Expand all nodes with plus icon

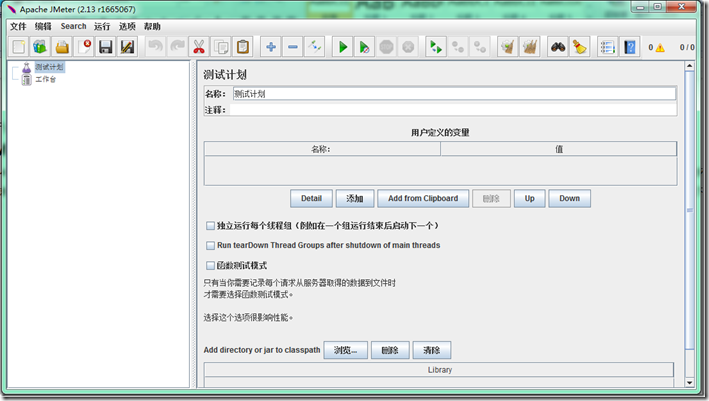pyautogui.click(x=271, y=47)
